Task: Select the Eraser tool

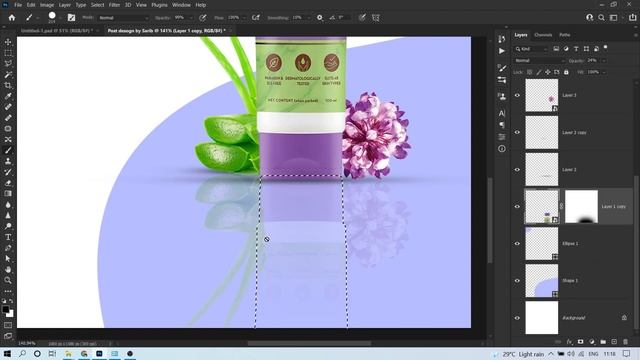Action: click(x=8, y=183)
